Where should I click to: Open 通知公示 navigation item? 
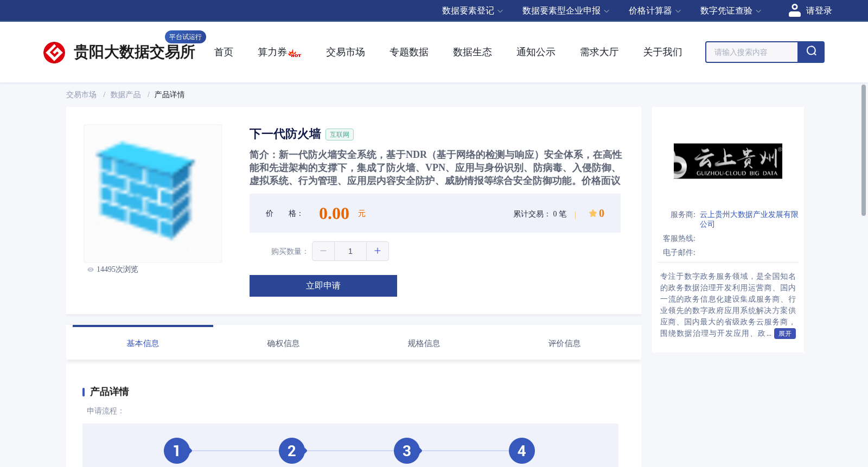pos(536,52)
